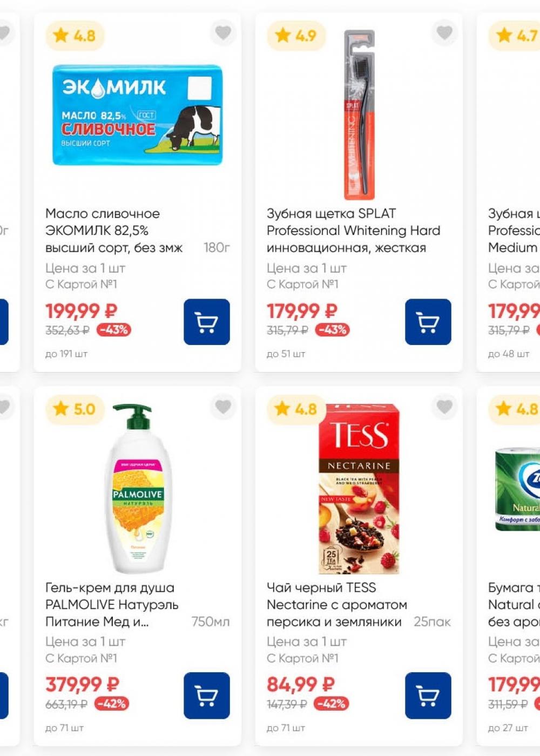The height and width of the screenshot is (756, 540).
Task: Add PALMOLIVE shower gel to cart
Action: click(x=206, y=696)
